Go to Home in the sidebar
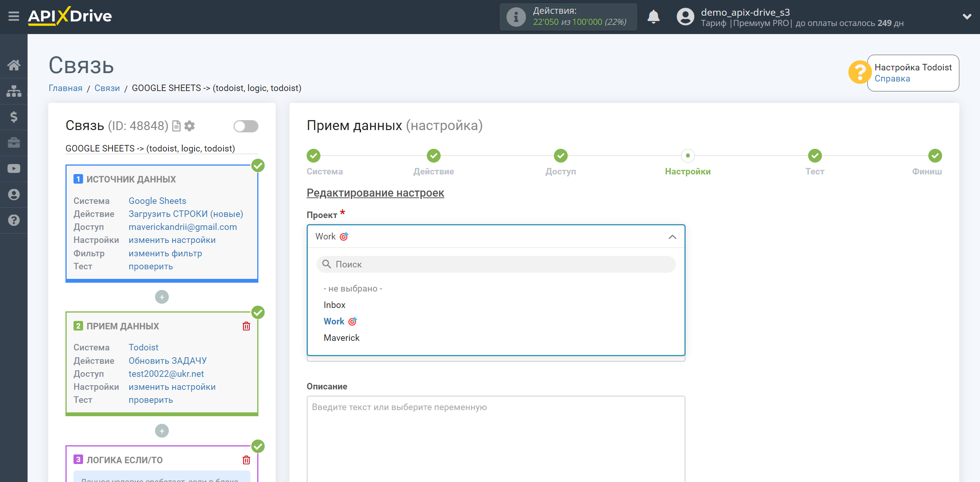Screen dimensions: 980x482 click(14, 65)
